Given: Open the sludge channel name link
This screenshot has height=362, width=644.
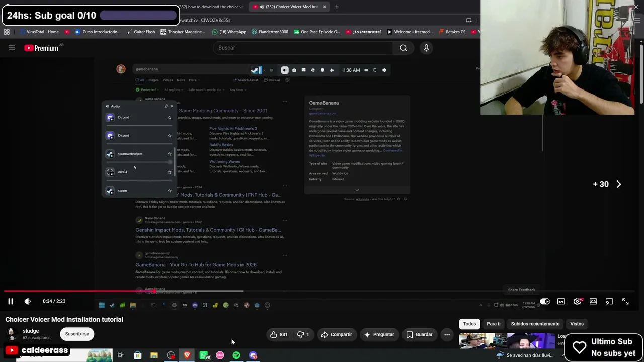Looking at the screenshot, I should [x=31, y=331].
